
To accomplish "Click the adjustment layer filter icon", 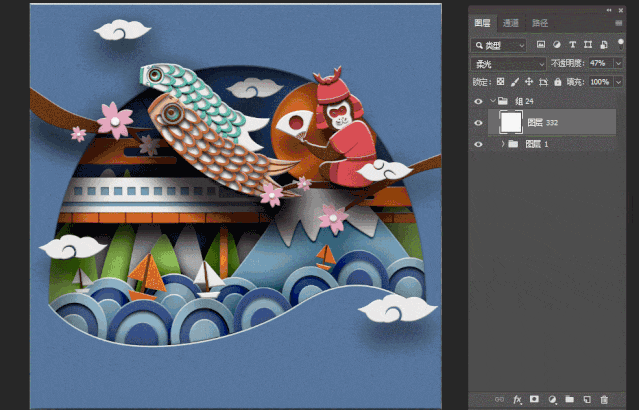I will [x=556, y=45].
